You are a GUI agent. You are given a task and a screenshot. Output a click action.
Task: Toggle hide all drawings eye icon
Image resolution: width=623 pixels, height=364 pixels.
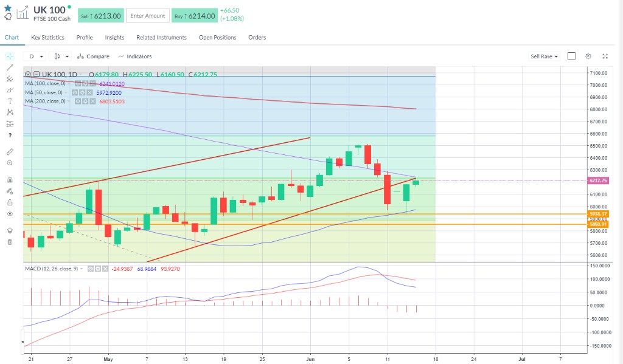[10, 213]
